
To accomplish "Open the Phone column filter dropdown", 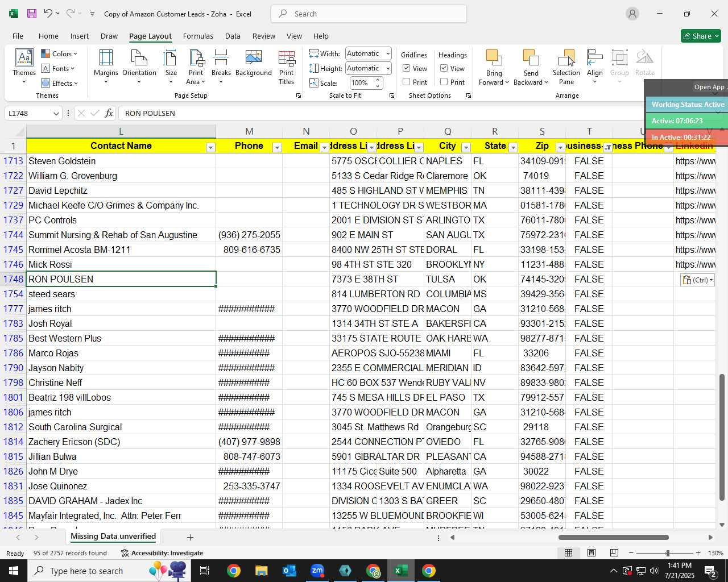I will coord(277,148).
